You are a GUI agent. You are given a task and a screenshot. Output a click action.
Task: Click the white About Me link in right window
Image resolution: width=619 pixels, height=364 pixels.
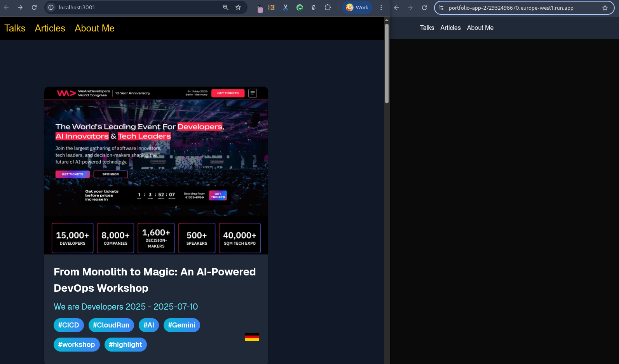click(480, 28)
